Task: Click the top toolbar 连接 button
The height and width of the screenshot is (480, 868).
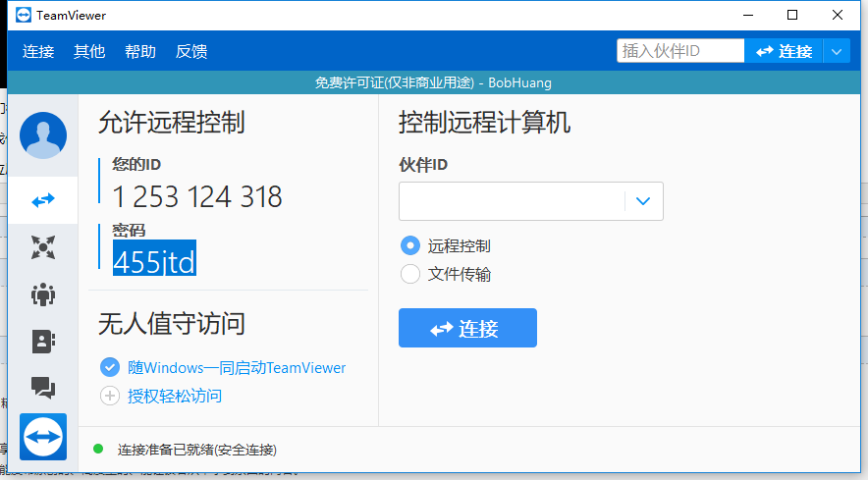Action: pyautogui.click(x=784, y=51)
